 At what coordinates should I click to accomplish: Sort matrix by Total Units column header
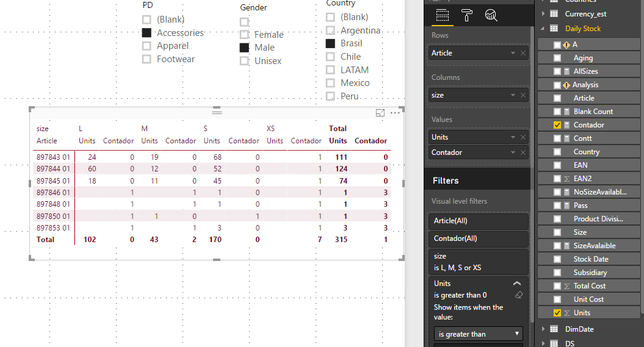tap(338, 141)
